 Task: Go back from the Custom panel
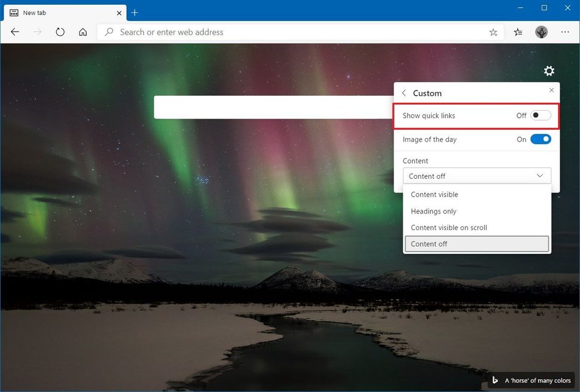404,93
